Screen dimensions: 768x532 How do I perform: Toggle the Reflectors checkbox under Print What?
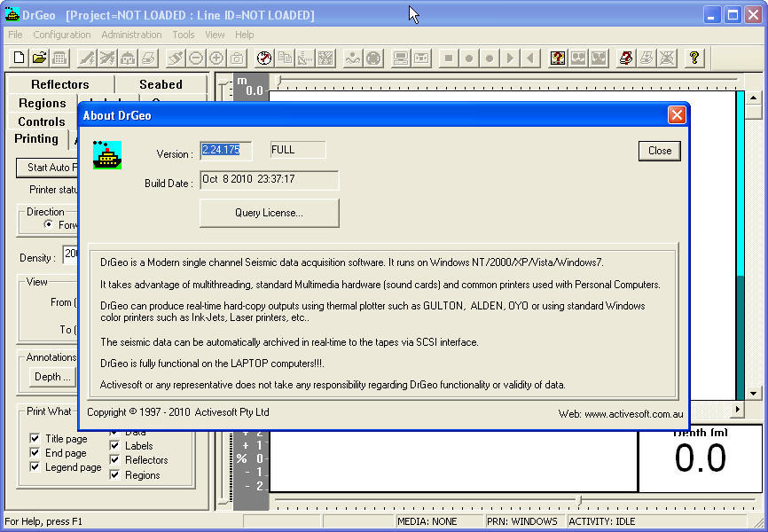(x=114, y=459)
